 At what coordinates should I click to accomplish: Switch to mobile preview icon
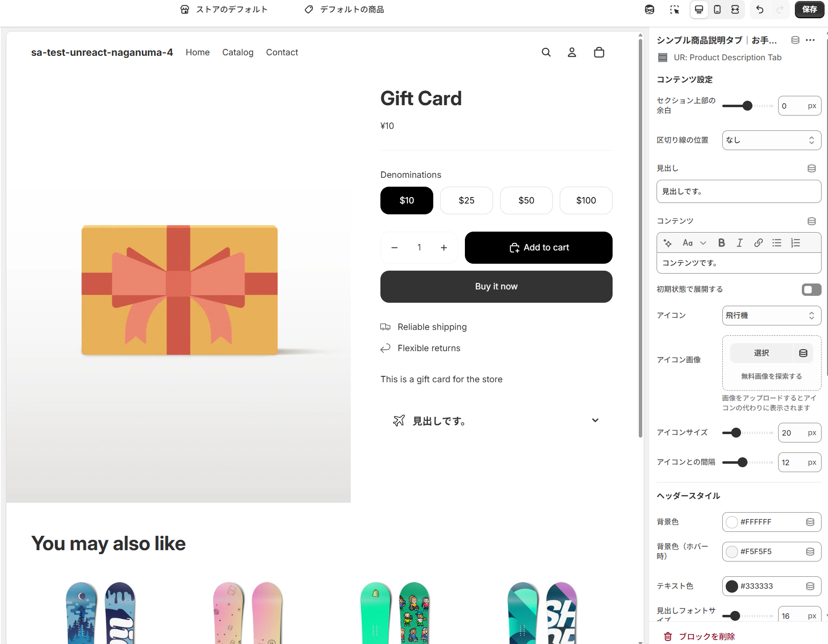[717, 9]
